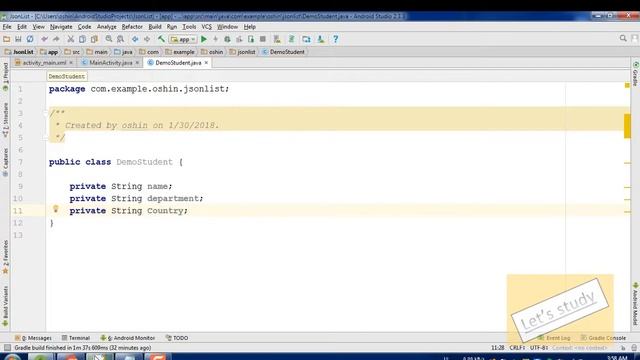Click the Paste toolbar icon

(x=94, y=39)
